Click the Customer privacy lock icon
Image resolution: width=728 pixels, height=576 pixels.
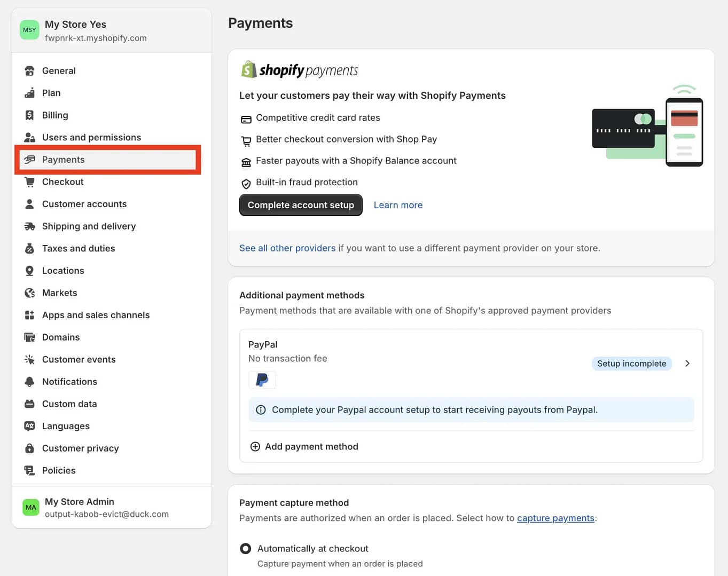[29, 448]
